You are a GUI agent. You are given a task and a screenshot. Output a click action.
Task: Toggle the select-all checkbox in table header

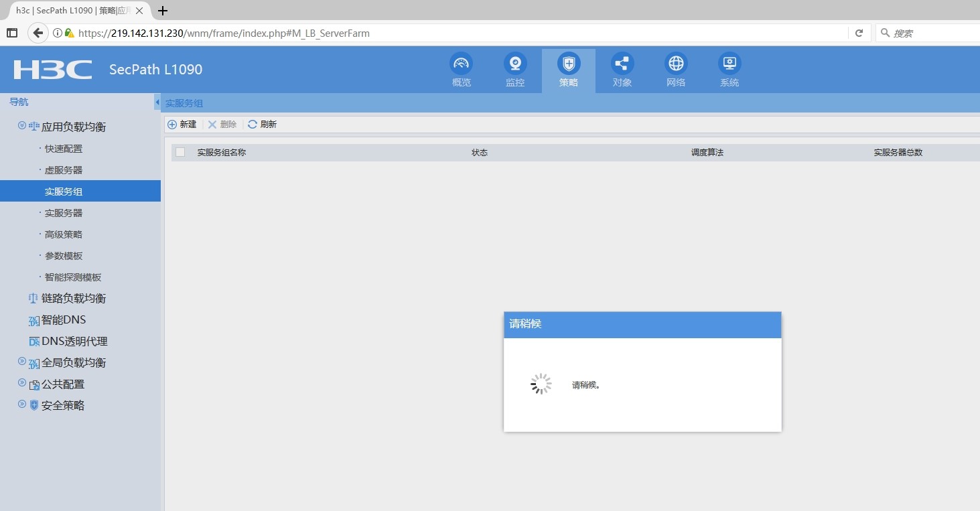(180, 152)
